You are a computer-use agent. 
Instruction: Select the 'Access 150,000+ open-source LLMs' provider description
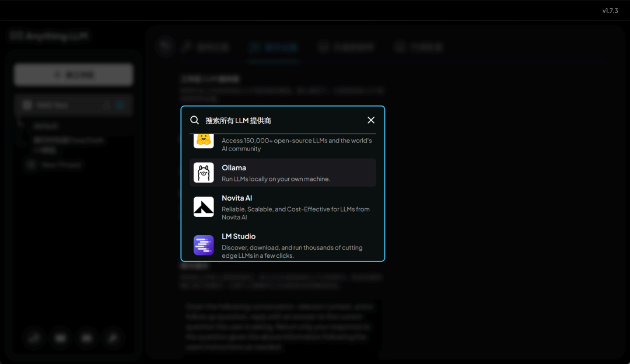point(296,145)
